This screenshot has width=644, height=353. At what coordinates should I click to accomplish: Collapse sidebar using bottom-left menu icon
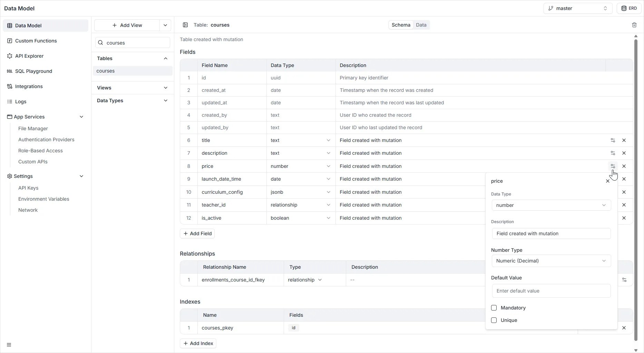tap(9, 345)
